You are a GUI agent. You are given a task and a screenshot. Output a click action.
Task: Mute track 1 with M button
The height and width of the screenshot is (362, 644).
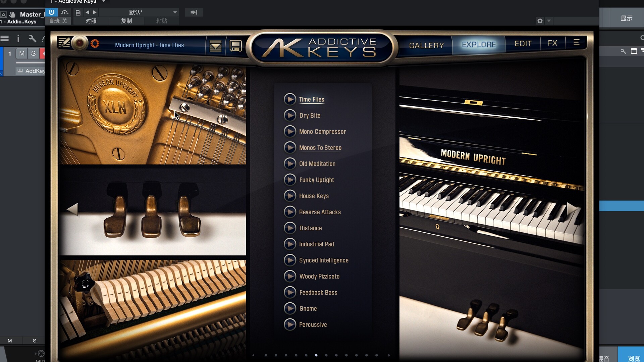22,53
